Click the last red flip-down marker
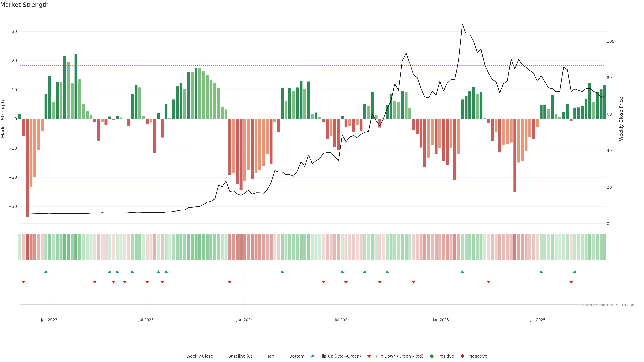 pos(571,282)
